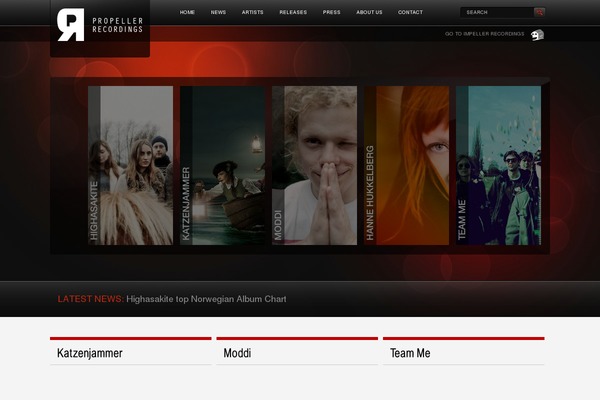Open the Highasakite artist panel
The width and height of the screenshot is (600, 400).
tap(130, 165)
